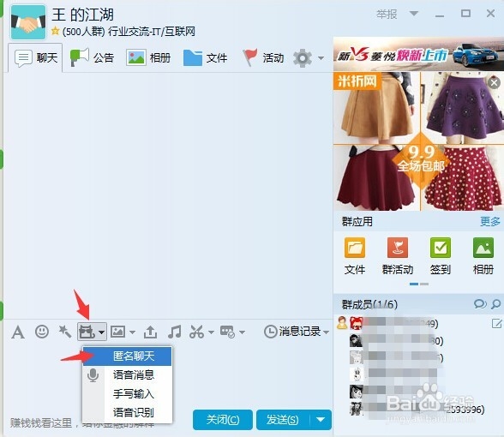Click the send picture icon

coord(118,332)
